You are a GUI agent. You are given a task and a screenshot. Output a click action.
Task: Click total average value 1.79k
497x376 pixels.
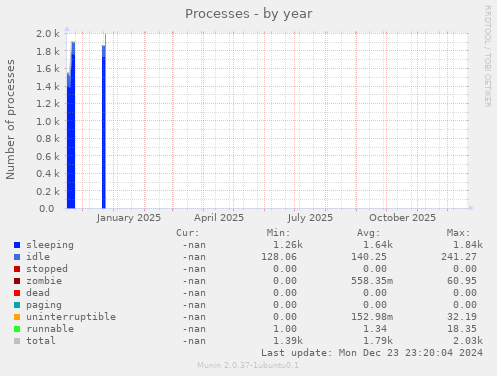(x=378, y=341)
